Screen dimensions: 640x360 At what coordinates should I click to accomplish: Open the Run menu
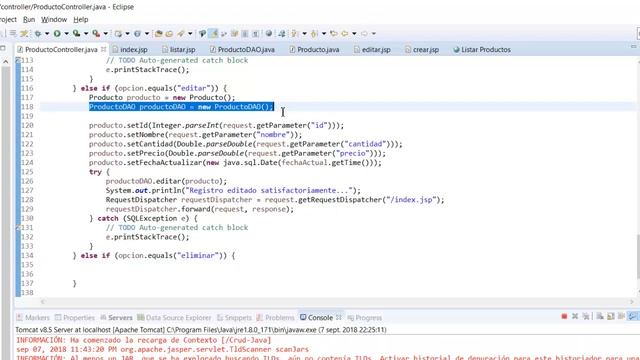pos(29,19)
